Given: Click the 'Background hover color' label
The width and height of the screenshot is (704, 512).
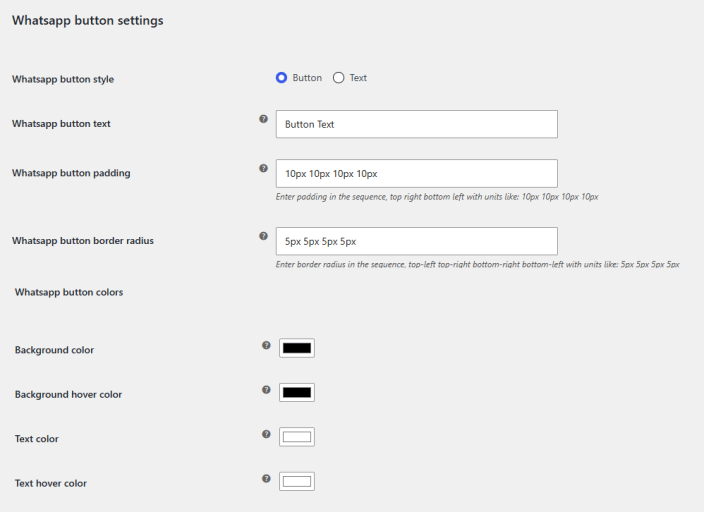Looking at the screenshot, I should click(68, 395).
